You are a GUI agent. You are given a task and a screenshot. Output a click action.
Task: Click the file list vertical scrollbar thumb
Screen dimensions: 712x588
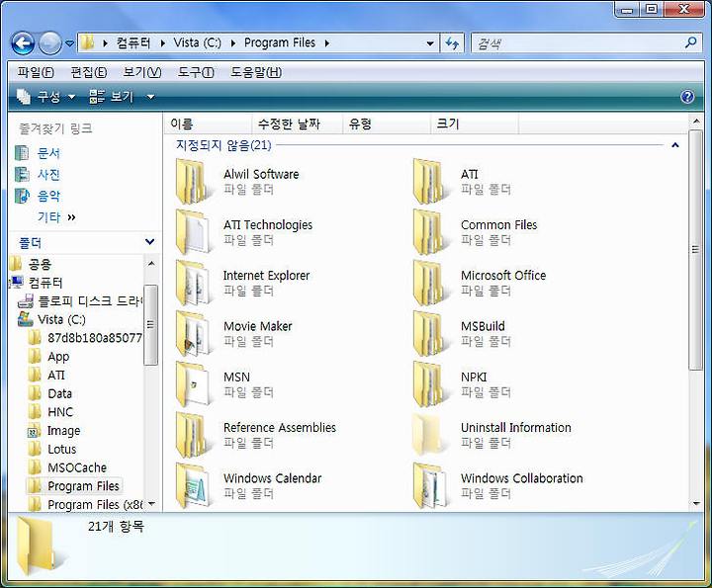695,250
